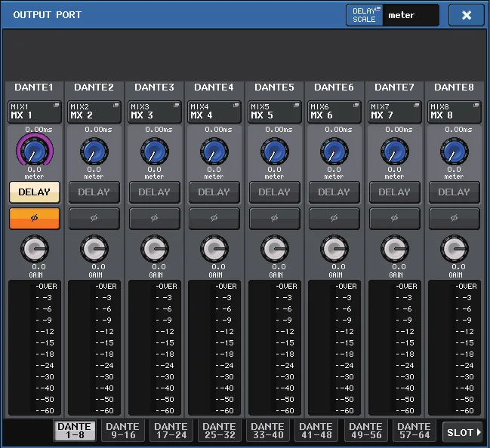Switch to the DANTE 33-40 tab
Image resolution: width=490 pixels, height=448 pixels.
(x=268, y=431)
